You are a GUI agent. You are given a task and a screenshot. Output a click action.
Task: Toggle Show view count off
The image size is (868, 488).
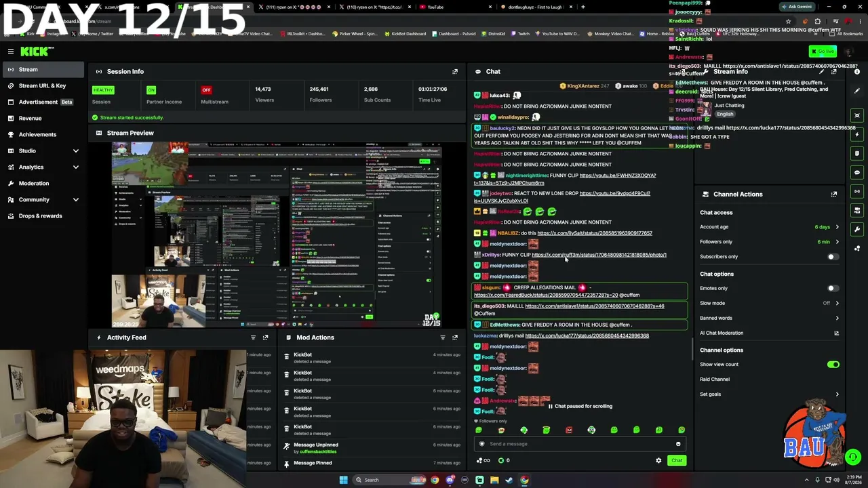click(833, 365)
